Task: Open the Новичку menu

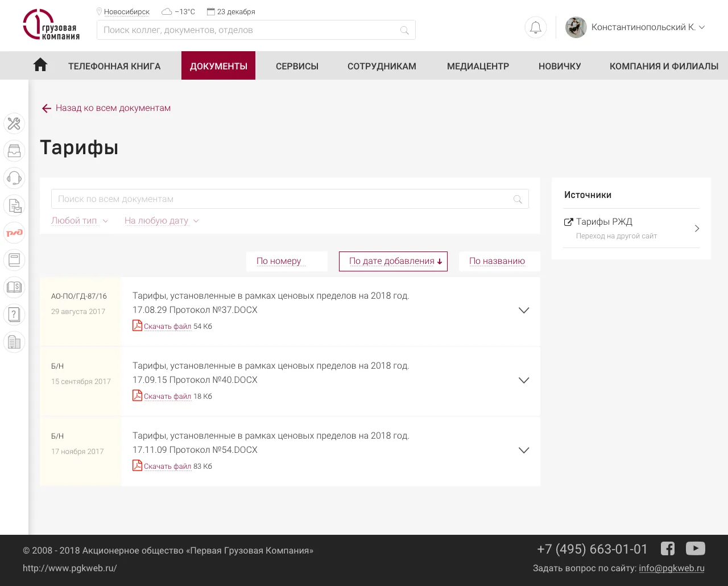Action: [560, 66]
